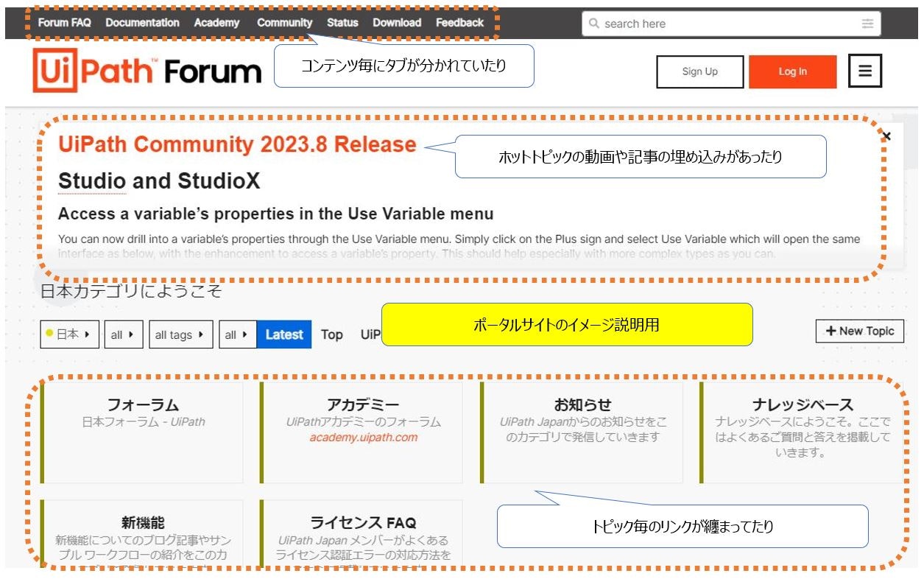The height and width of the screenshot is (579, 924).
Task: Dismiss the release banner with the X icon
Action: 886,136
